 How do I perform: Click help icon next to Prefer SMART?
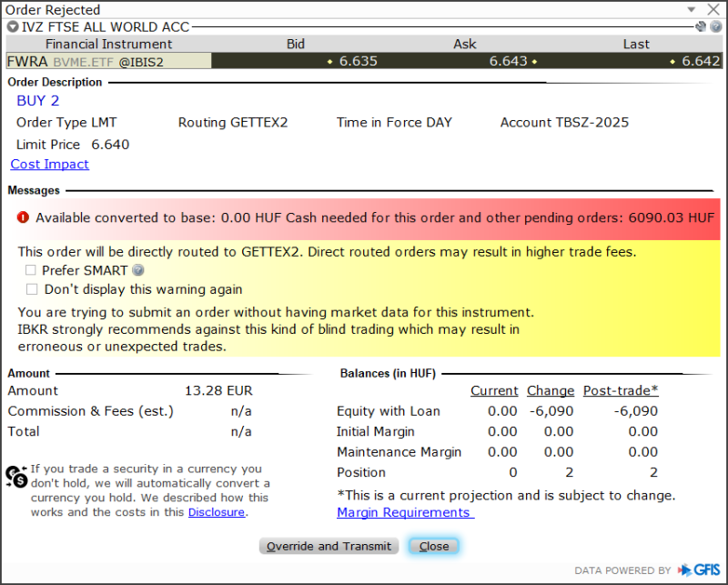[138, 269]
